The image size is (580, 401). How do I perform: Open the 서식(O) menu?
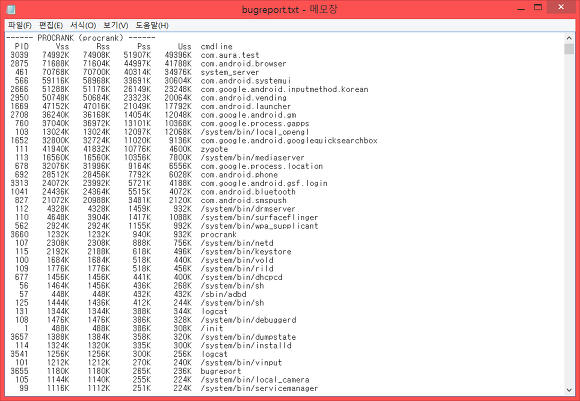[83, 25]
